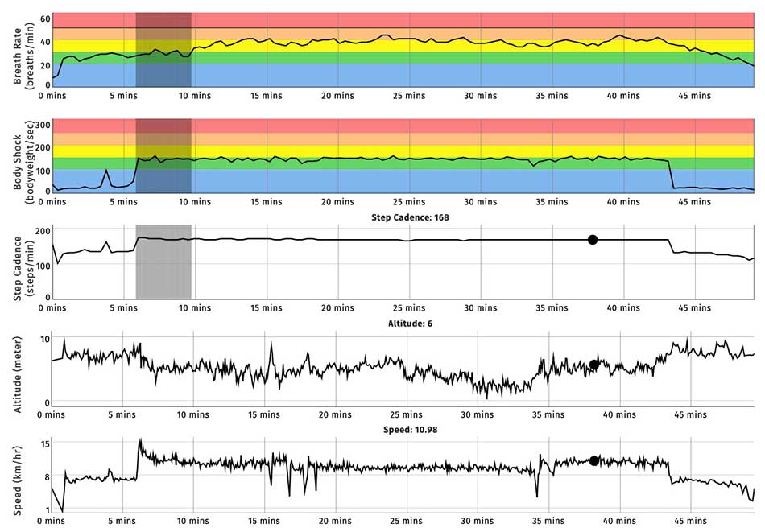
Task: Click the black marker dot on Step Cadence line
Action: coord(593,239)
